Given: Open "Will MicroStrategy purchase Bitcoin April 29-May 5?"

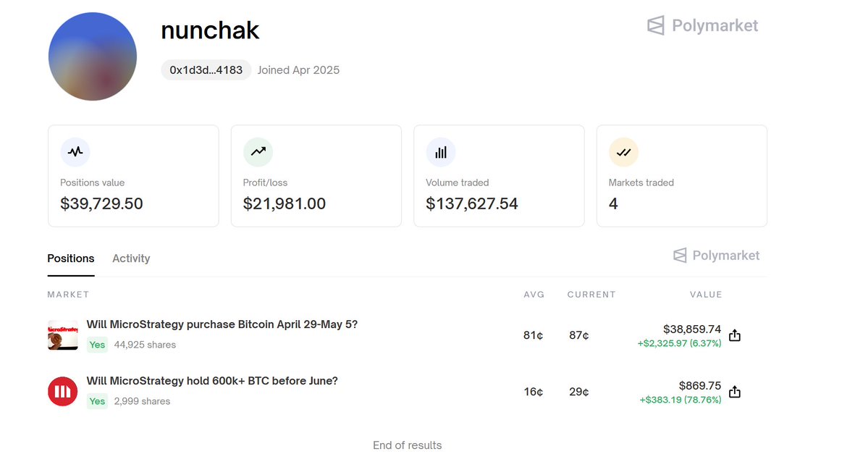Looking at the screenshot, I should click(222, 324).
